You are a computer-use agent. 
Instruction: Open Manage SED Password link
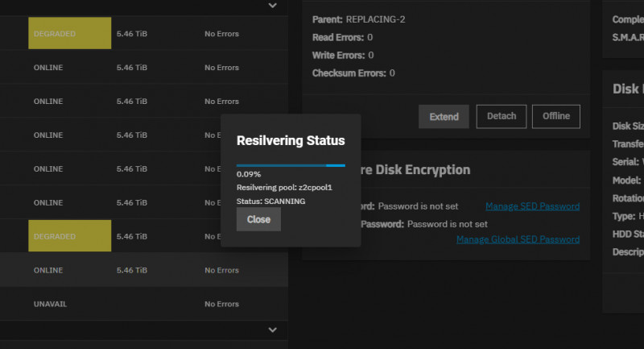click(x=532, y=206)
